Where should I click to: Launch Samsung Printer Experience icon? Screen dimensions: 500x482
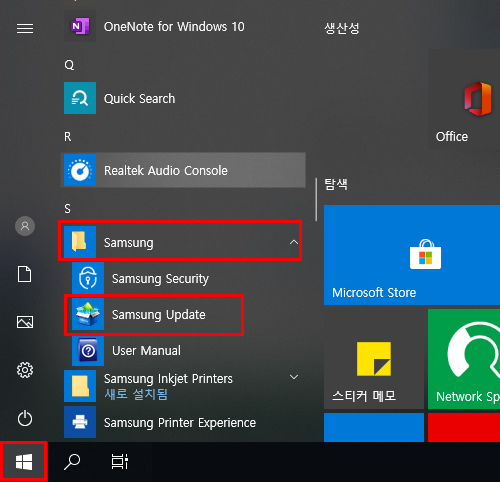[80, 422]
